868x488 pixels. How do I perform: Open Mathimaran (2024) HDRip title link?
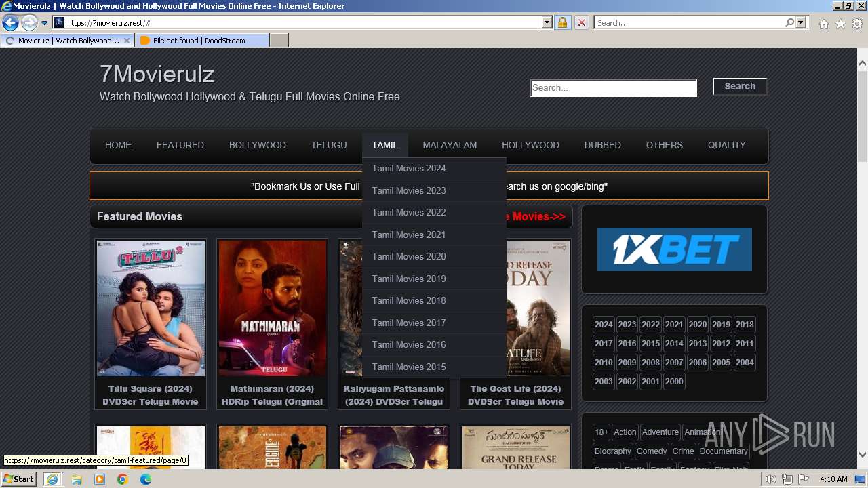click(x=272, y=395)
